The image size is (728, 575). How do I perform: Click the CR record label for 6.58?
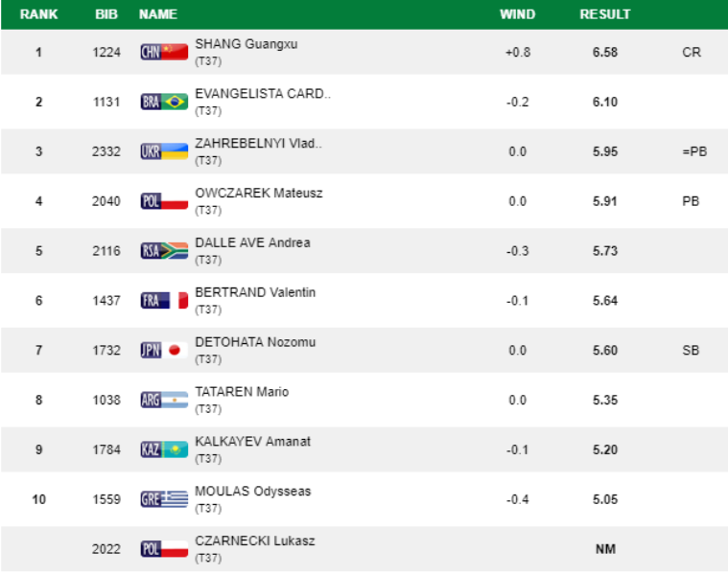click(692, 52)
